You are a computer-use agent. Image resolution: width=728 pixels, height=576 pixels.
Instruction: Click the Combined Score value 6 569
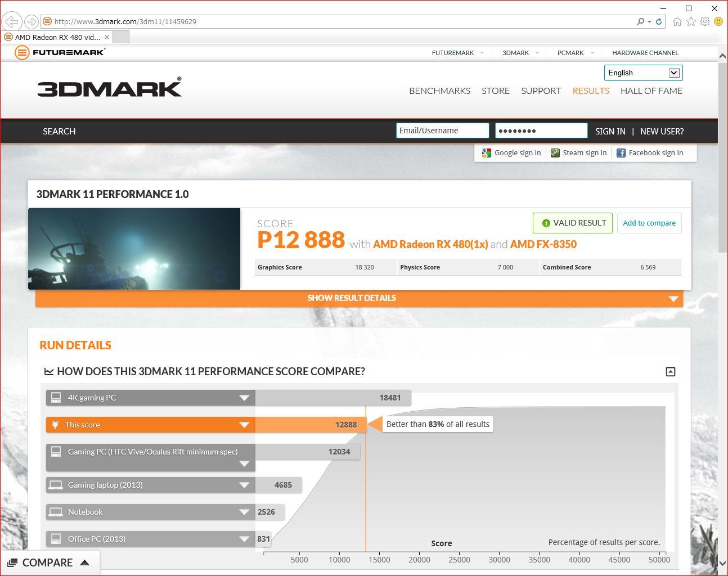click(648, 267)
